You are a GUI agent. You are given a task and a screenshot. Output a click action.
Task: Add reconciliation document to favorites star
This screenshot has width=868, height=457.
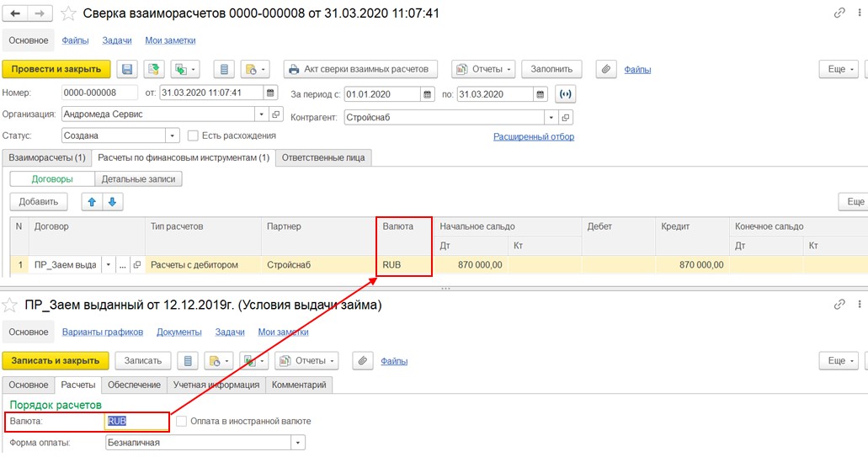pos(69,13)
